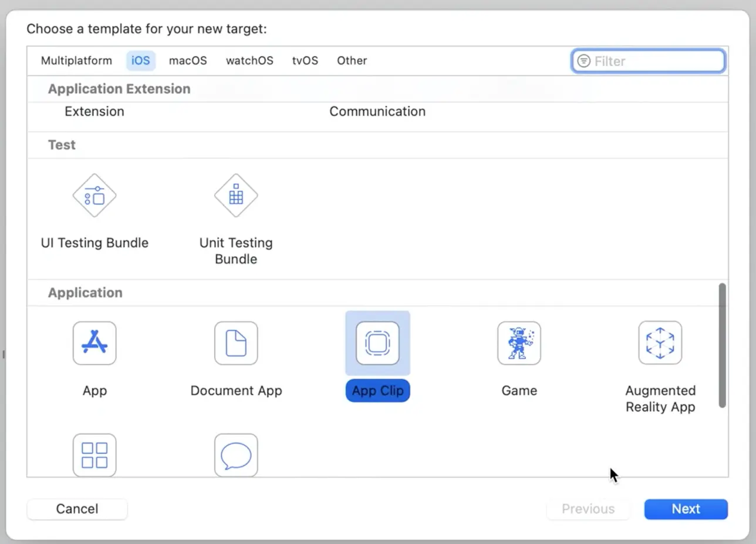
Task: Choose the Unit Testing Bundle template icon
Action: 236,196
